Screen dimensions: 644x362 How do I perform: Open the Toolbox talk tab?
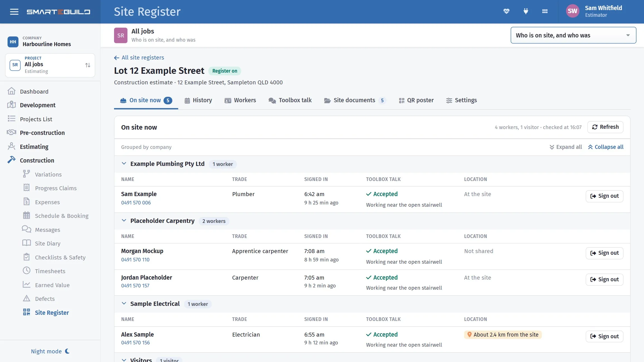pos(290,100)
